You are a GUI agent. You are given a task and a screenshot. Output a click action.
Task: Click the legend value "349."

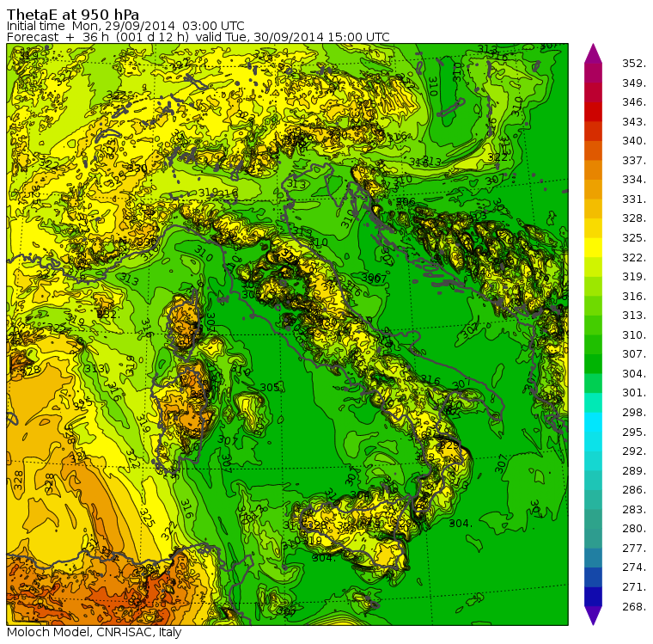(634, 83)
